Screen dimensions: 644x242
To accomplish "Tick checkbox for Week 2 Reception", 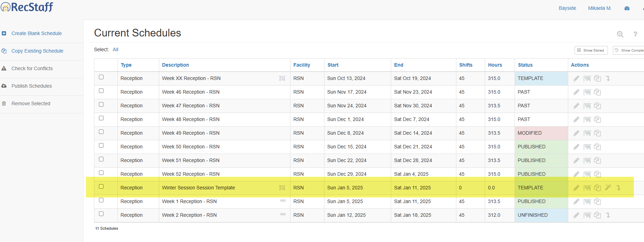I will 101,214.
